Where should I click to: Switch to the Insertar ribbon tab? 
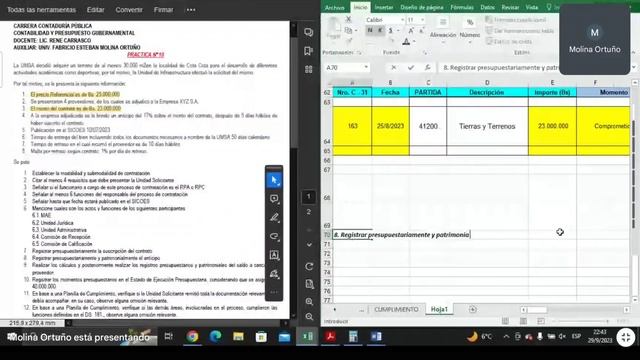click(x=384, y=7)
